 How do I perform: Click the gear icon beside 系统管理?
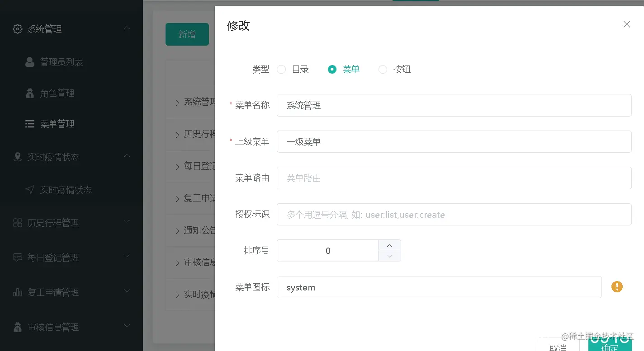[18, 29]
